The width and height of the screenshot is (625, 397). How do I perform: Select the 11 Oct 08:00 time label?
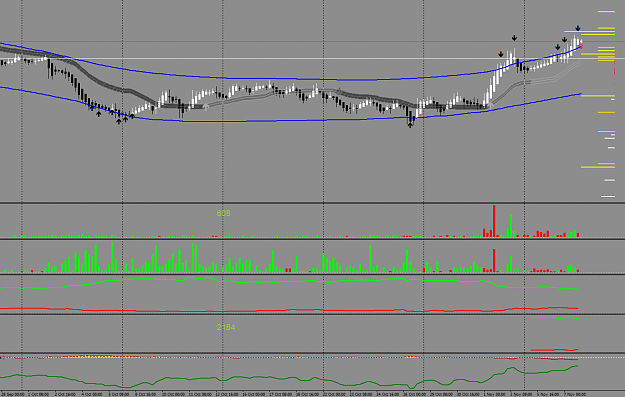coord(200,394)
